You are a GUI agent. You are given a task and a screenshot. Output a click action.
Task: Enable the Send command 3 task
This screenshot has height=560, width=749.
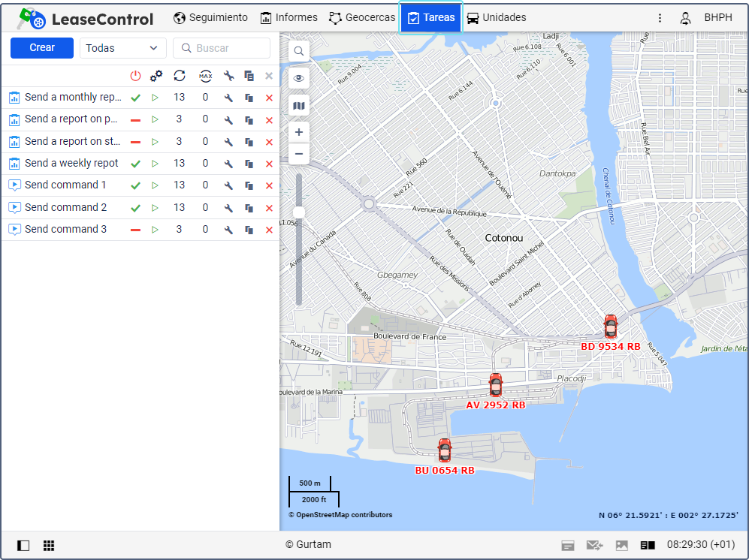click(x=135, y=230)
